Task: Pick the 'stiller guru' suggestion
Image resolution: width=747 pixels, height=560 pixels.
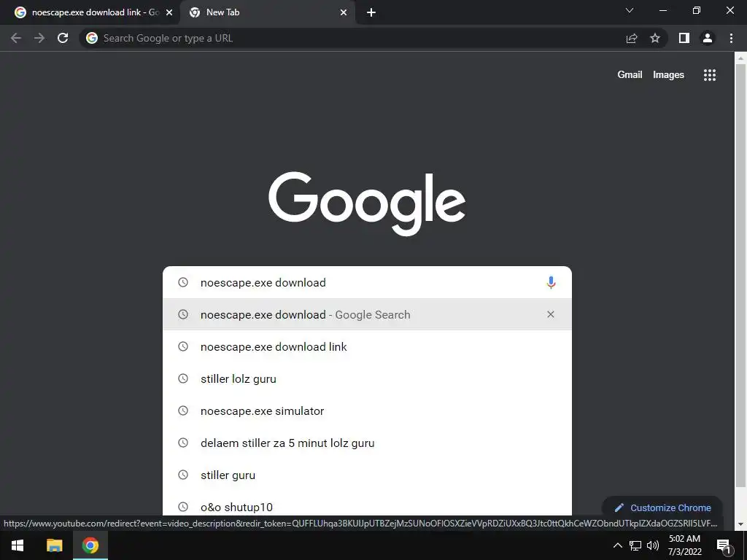Action: tap(367, 475)
